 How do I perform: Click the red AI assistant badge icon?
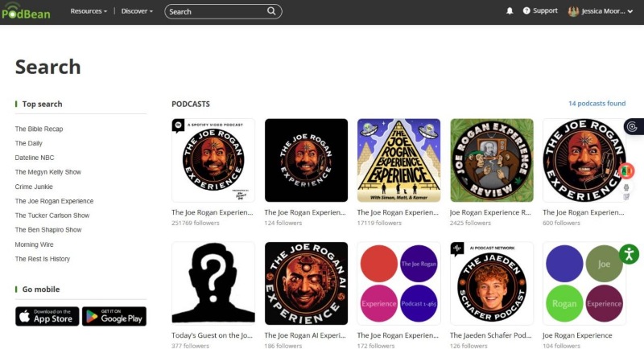coord(626,170)
